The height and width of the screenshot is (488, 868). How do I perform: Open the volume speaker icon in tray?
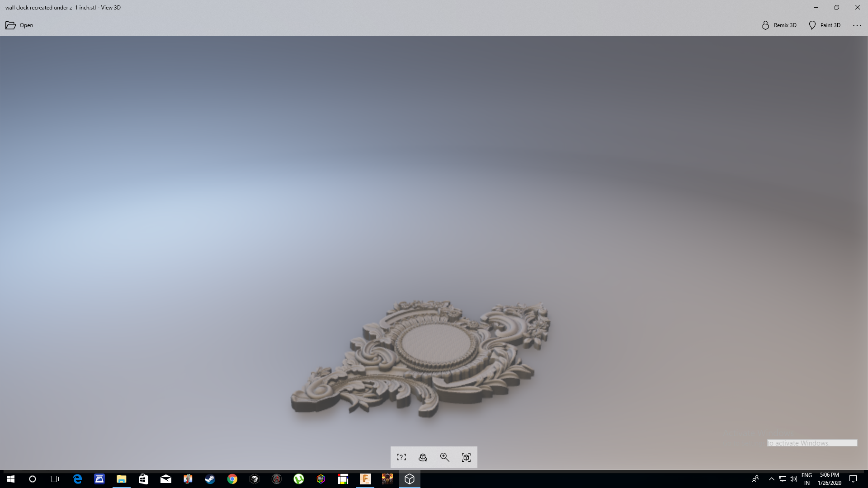793,479
